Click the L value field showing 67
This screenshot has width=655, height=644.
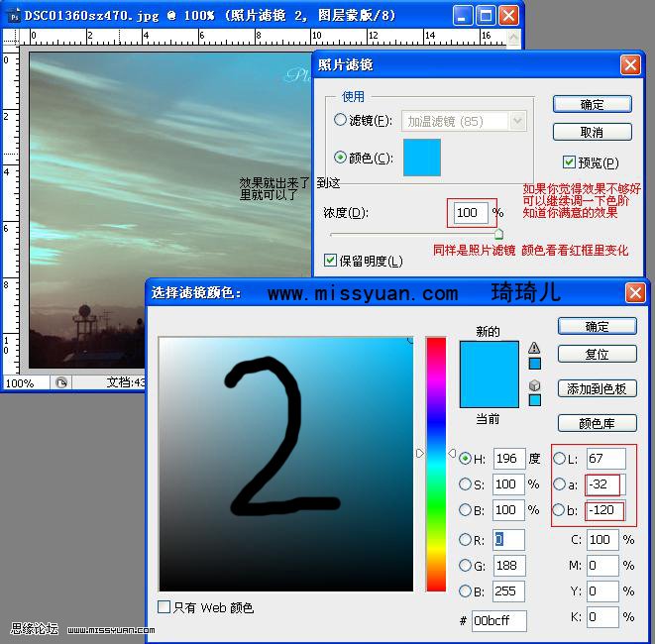[606, 459]
